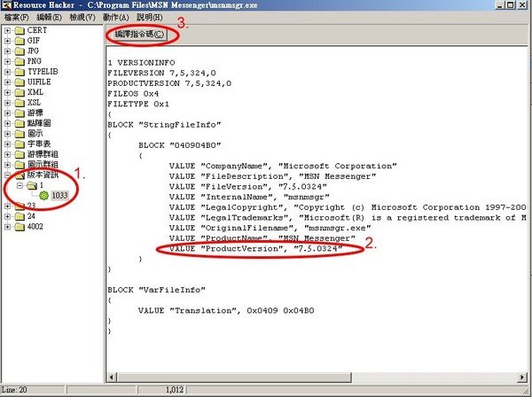Expand the CERT tree node

click(x=7, y=31)
